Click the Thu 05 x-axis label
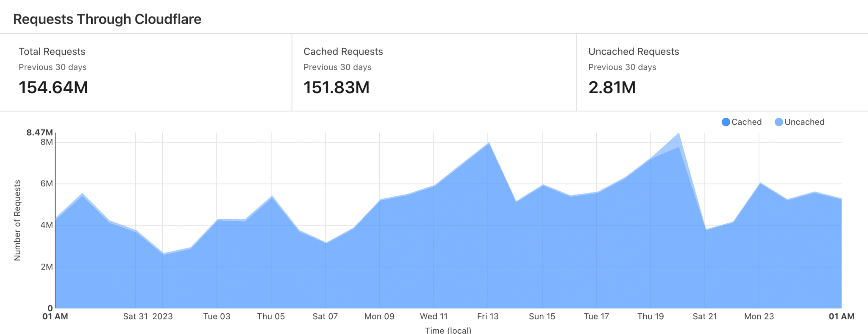868x334 pixels. tap(271, 317)
